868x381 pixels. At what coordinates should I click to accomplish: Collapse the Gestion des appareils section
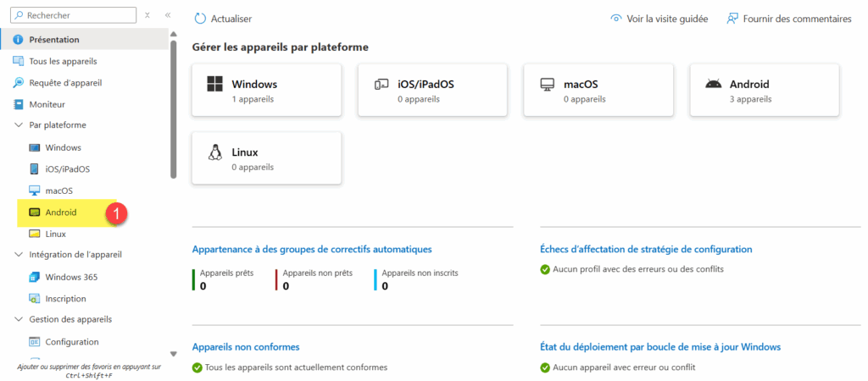pos(19,320)
